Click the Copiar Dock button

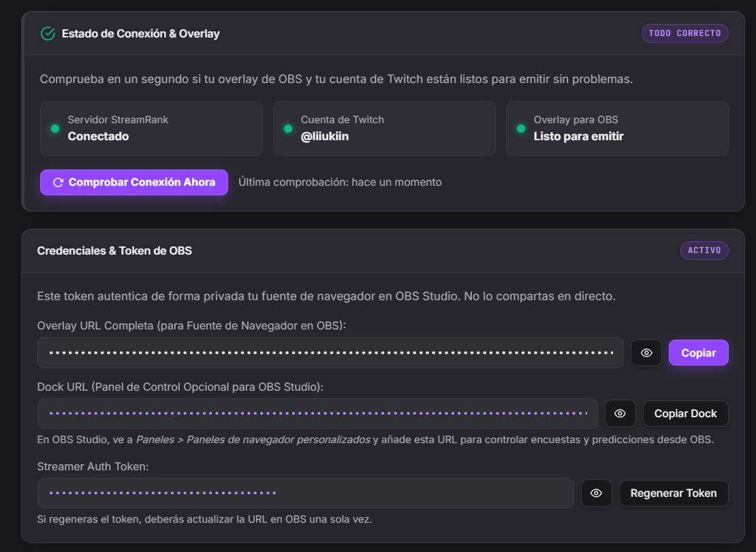[x=685, y=414]
